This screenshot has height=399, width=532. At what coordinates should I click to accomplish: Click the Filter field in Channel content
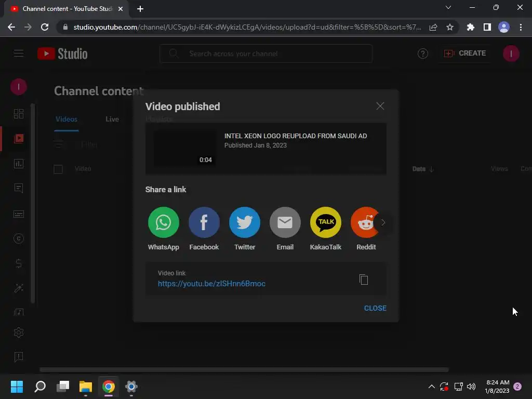(x=89, y=144)
